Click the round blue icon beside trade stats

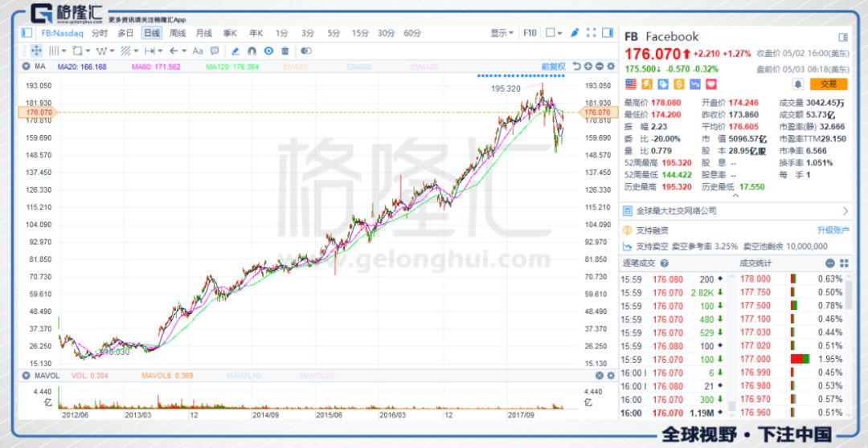(x=830, y=263)
